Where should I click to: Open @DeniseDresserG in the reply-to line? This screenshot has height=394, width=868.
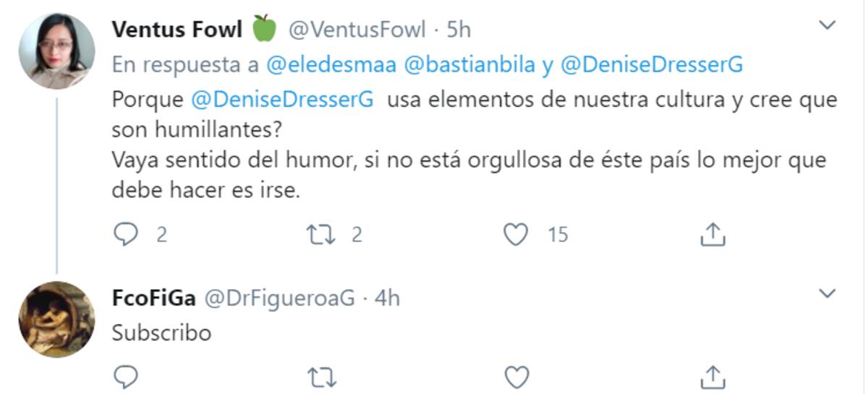(x=652, y=65)
